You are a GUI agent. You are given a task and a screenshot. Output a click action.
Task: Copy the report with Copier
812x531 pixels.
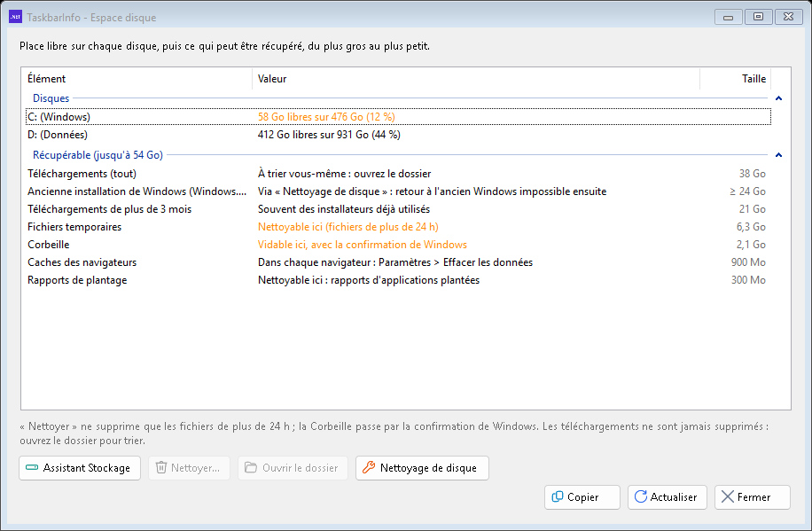click(582, 496)
